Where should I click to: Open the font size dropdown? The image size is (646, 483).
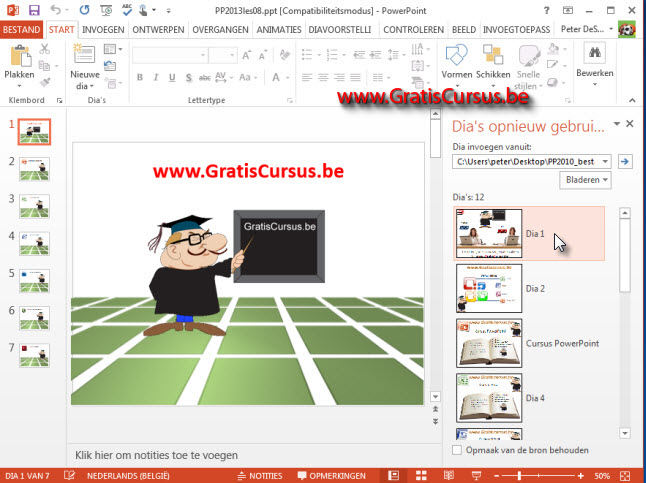(x=232, y=55)
